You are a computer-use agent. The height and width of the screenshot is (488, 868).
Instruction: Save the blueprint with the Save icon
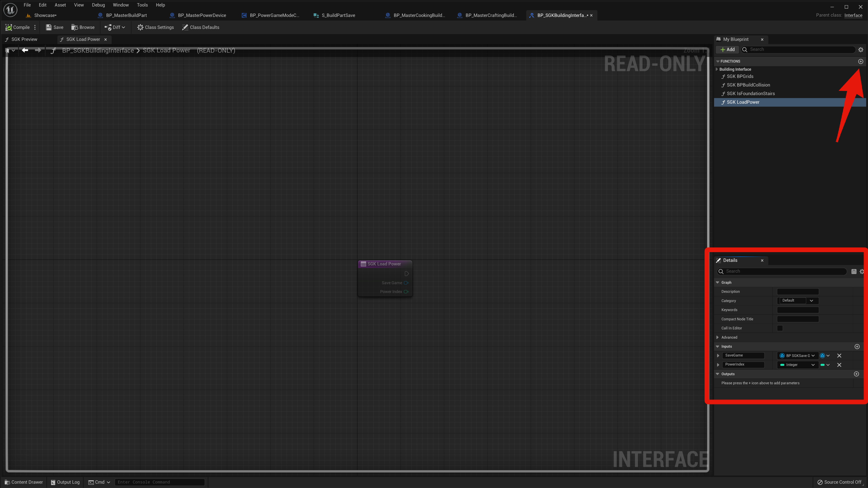[x=49, y=27]
